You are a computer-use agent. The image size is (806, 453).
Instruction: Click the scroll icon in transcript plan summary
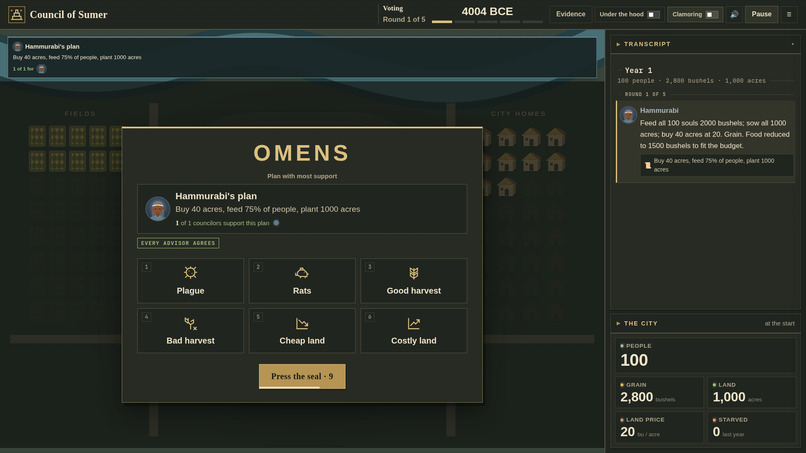[x=648, y=165]
